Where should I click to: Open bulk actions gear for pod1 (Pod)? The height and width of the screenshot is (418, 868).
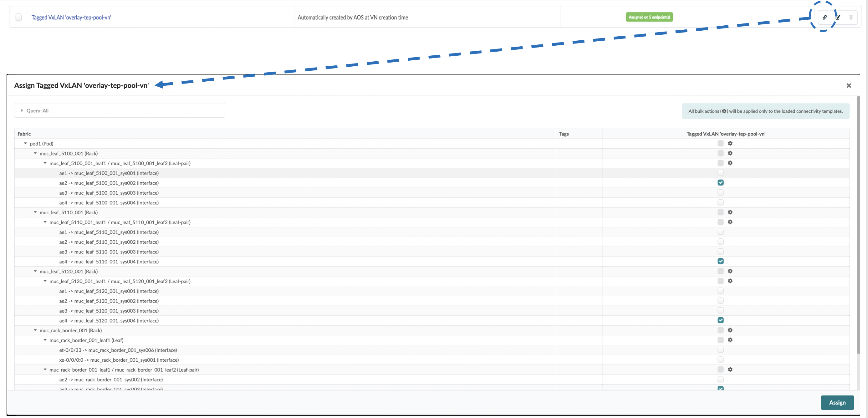click(x=730, y=144)
